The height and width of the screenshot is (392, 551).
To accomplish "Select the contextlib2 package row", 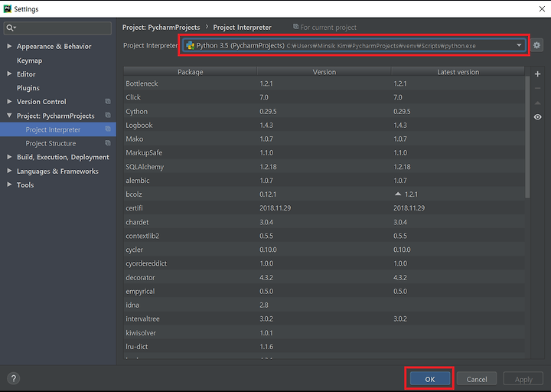I will (324, 236).
